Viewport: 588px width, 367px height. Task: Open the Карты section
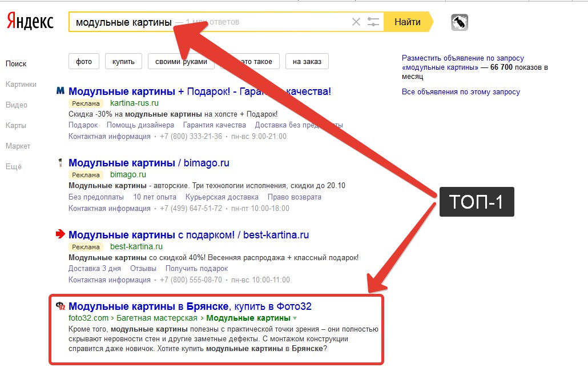(x=16, y=125)
